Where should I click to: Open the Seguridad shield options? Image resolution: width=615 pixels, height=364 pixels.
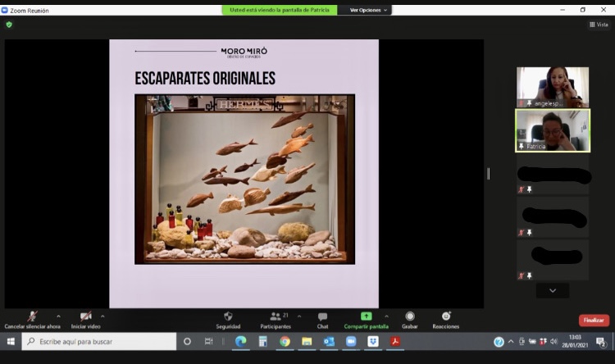pos(228,316)
